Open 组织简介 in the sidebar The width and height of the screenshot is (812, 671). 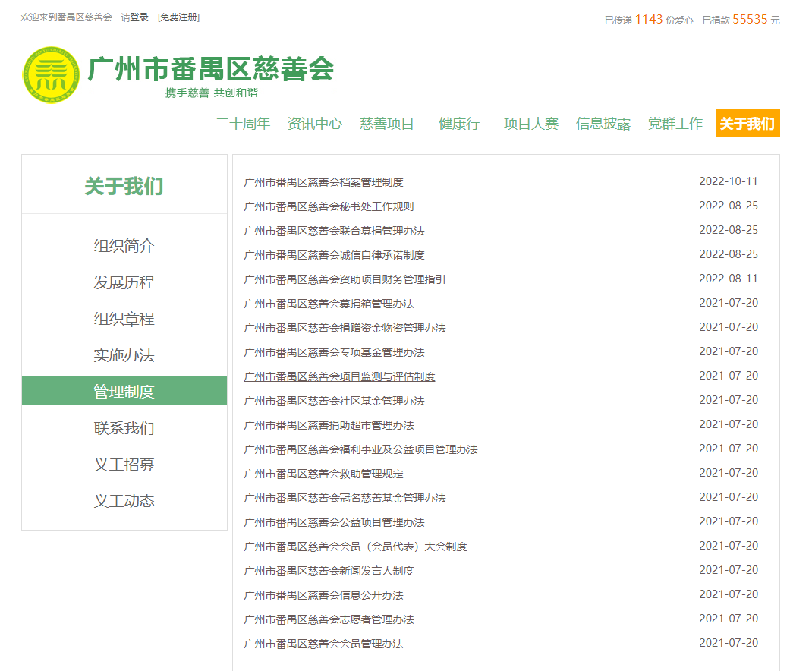click(x=124, y=246)
